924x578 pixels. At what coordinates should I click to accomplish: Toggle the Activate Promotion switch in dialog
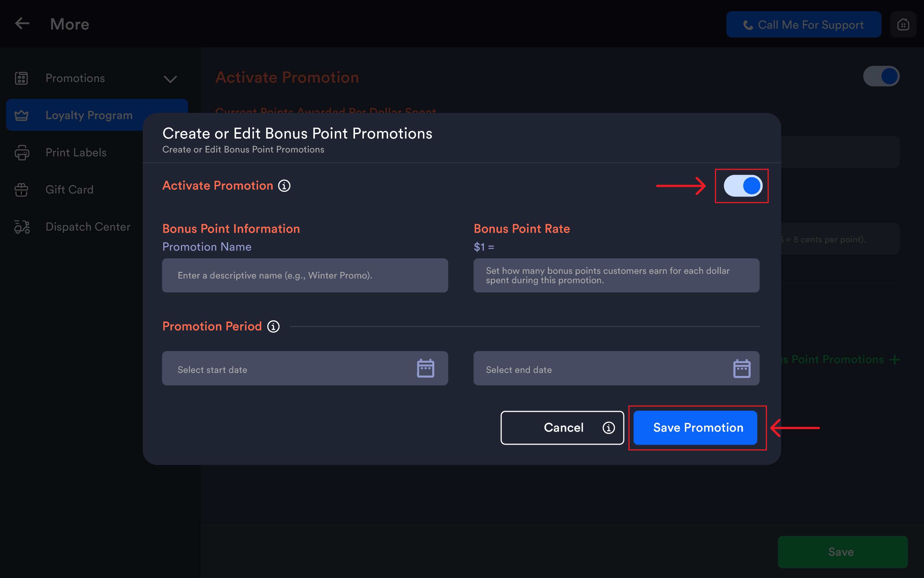click(x=743, y=186)
